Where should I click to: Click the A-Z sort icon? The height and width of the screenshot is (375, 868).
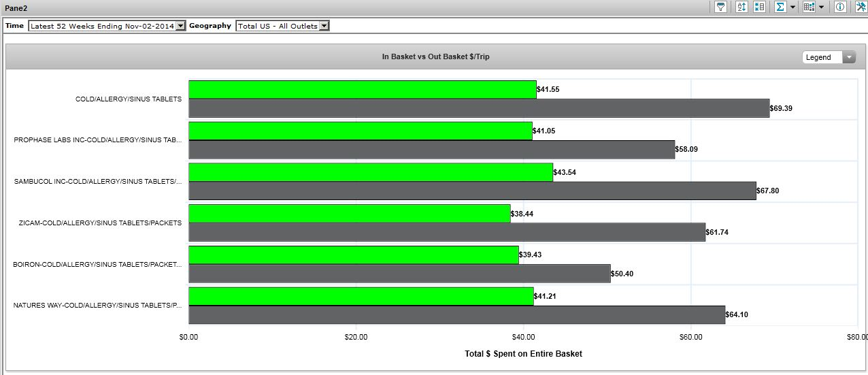point(741,7)
